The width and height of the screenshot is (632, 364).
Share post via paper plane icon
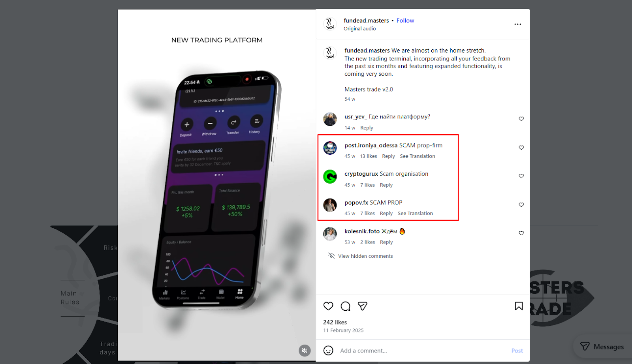[x=363, y=306]
